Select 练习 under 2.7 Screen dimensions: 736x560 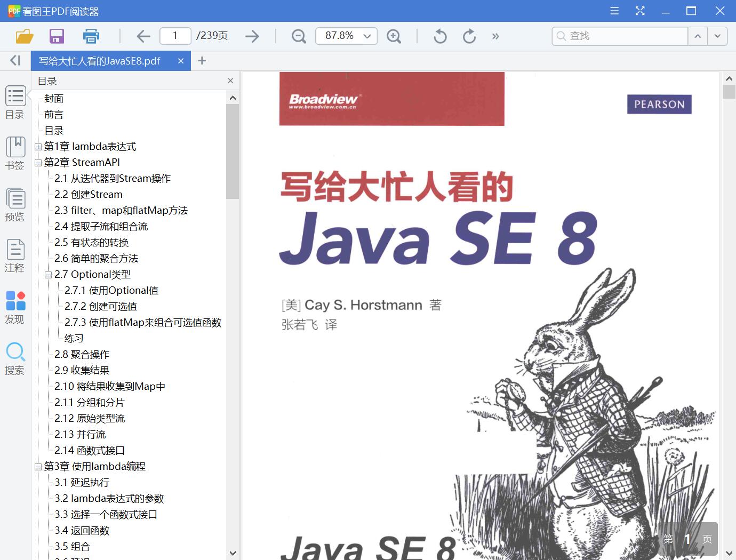click(74, 339)
